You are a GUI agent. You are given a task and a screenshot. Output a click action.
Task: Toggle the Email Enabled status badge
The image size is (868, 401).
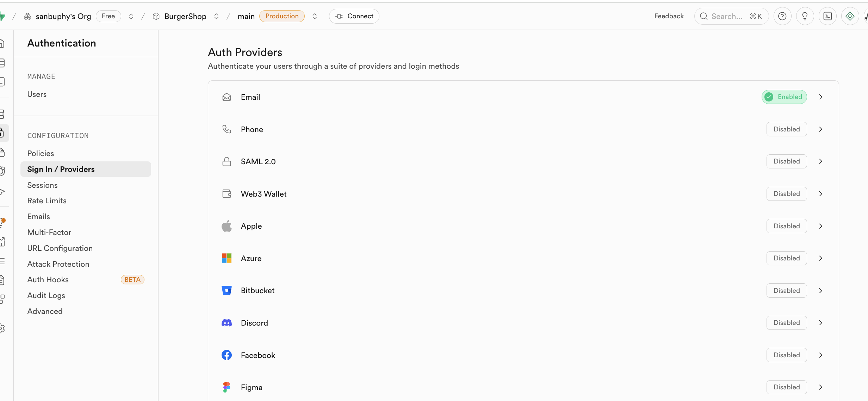tap(784, 97)
